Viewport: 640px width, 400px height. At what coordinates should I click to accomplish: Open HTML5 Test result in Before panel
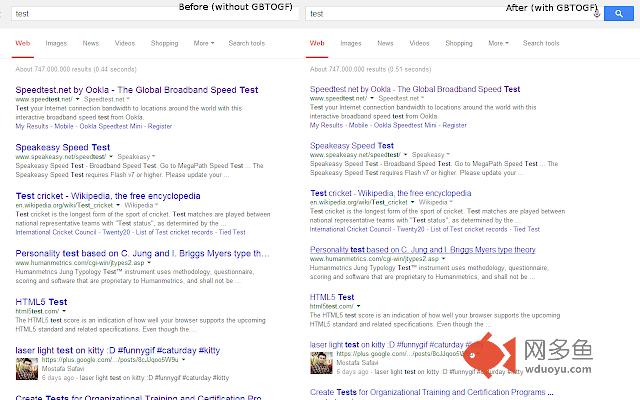(x=41, y=302)
